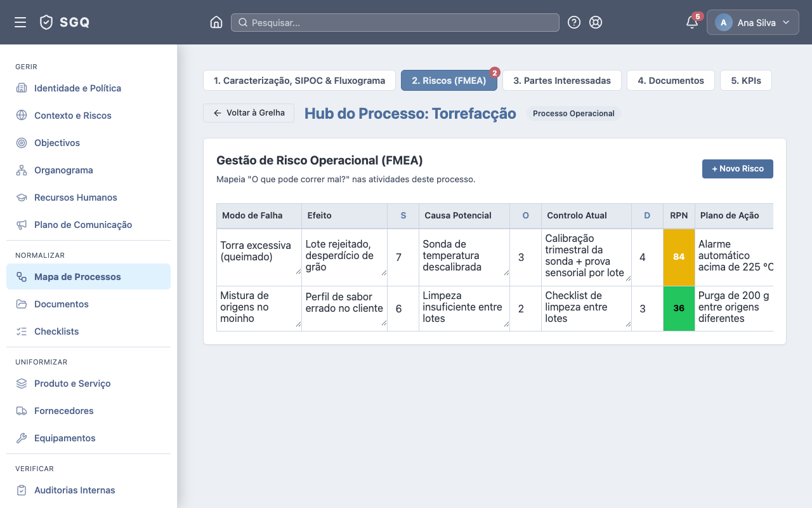Click the Plano de Ação column header
The width and height of the screenshot is (812, 508).
(x=734, y=216)
